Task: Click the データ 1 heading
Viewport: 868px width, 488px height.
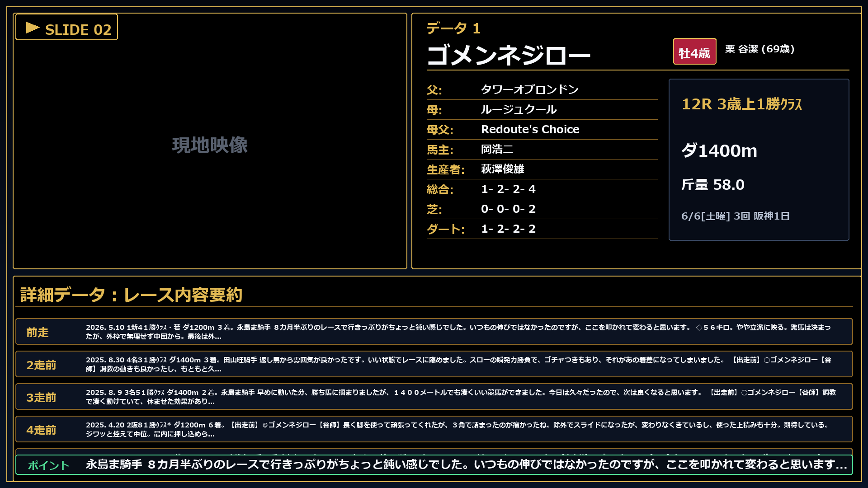Action: [453, 28]
